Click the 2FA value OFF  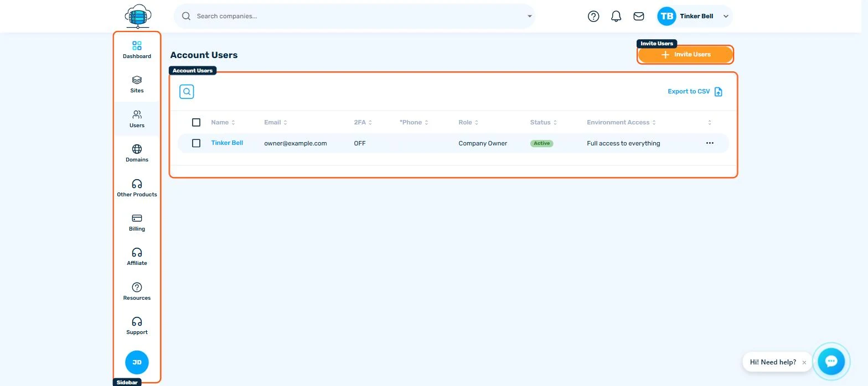pyautogui.click(x=360, y=143)
